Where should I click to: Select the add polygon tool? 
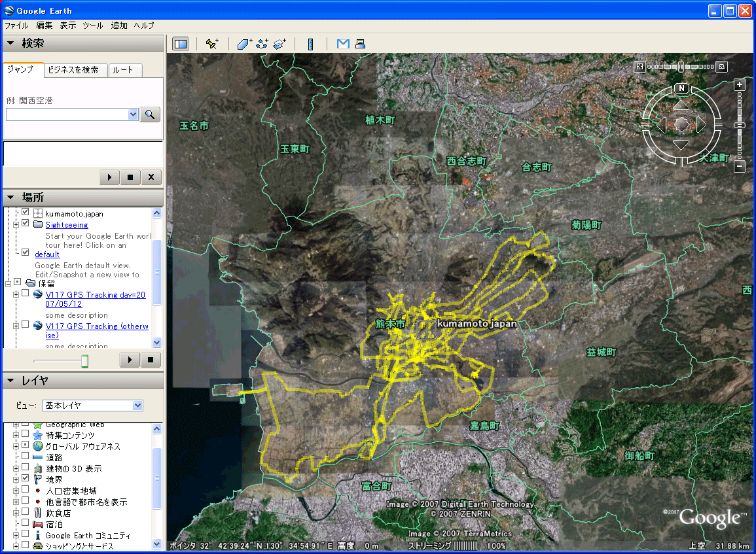click(x=244, y=44)
